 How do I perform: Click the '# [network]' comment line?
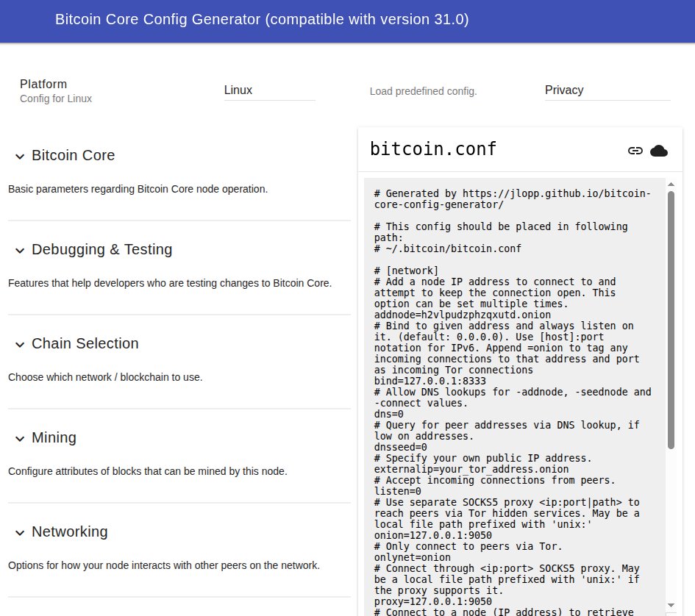coord(407,271)
